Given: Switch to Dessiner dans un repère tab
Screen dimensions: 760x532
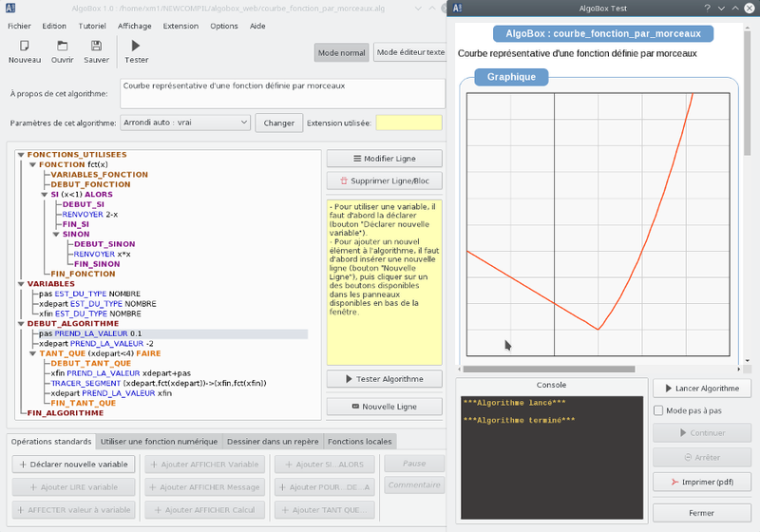Looking at the screenshot, I should 273,442.
